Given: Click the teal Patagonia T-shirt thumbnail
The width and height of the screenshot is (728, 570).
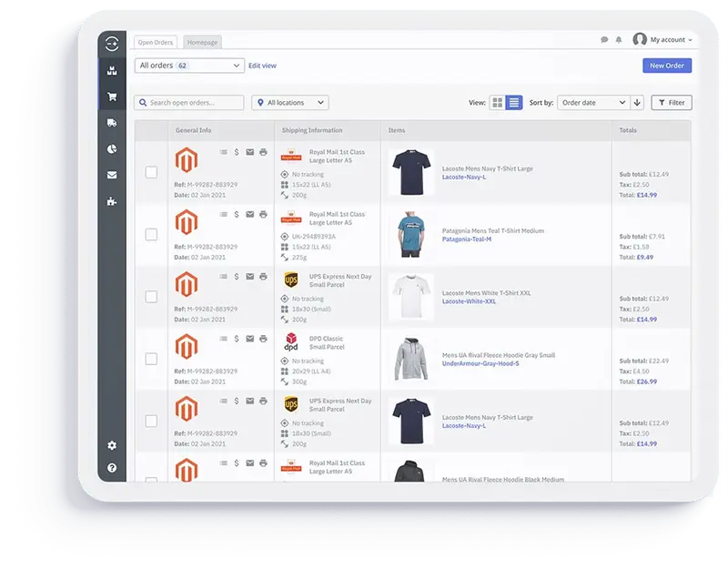Looking at the screenshot, I should (x=411, y=234).
